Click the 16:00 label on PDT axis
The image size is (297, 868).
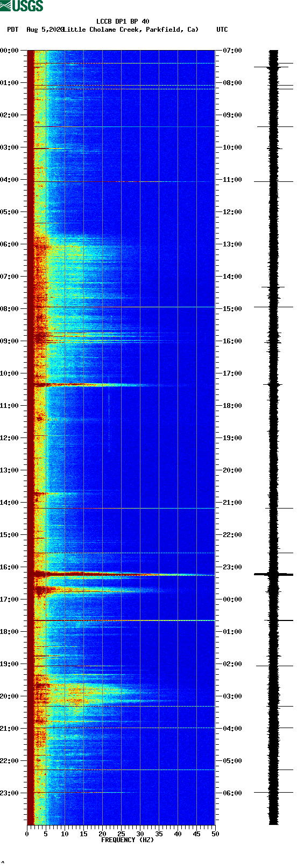10,567
